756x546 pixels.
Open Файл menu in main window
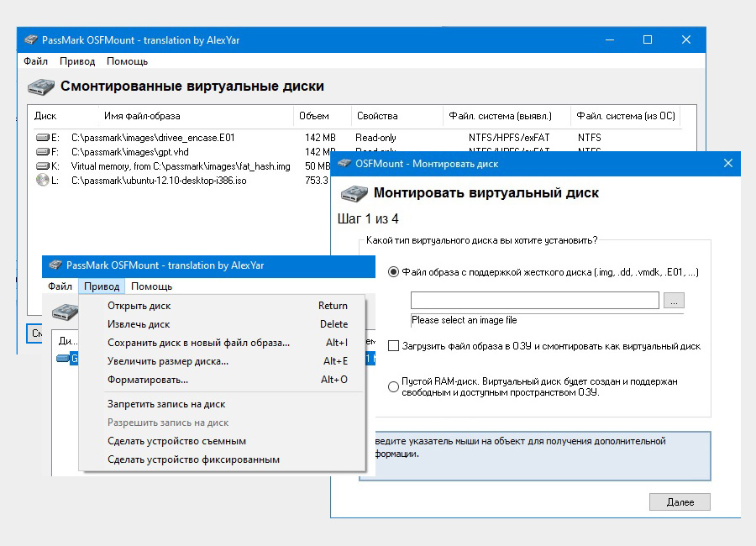(x=35, y=61)
